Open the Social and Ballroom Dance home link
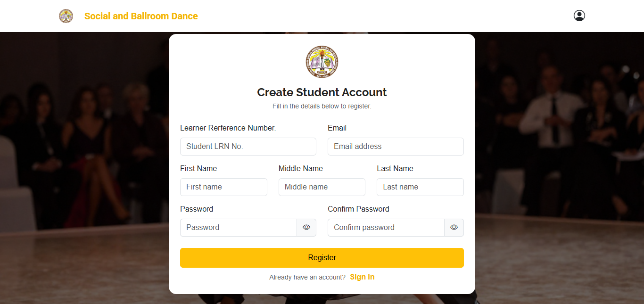This screenshot has height=304, width=644. [x=141, y=16]
